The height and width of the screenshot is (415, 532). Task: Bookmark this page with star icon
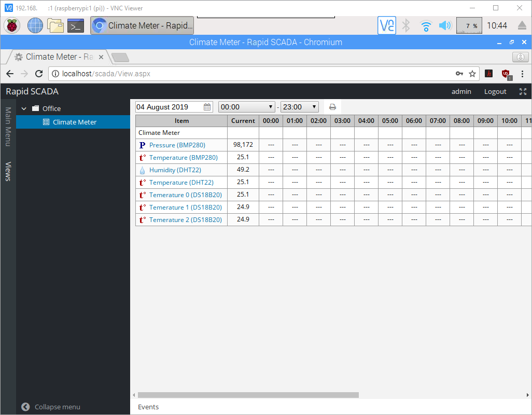pyautogui.click(x=472, y=74)
